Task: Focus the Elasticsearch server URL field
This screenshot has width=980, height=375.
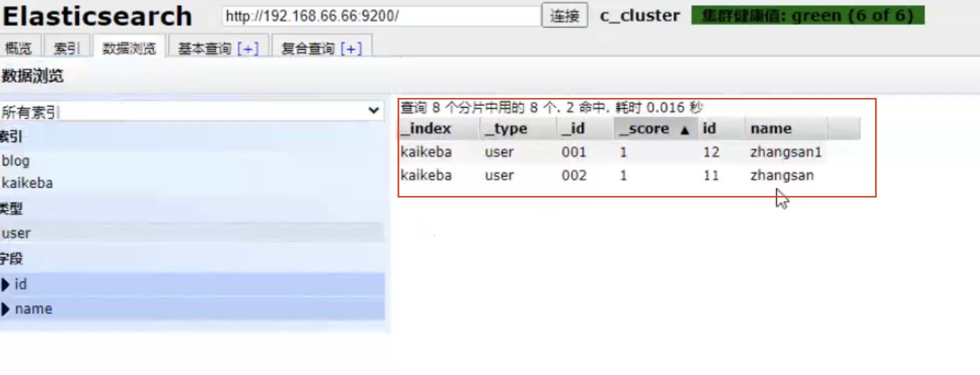Action: (x=382, y=16)
